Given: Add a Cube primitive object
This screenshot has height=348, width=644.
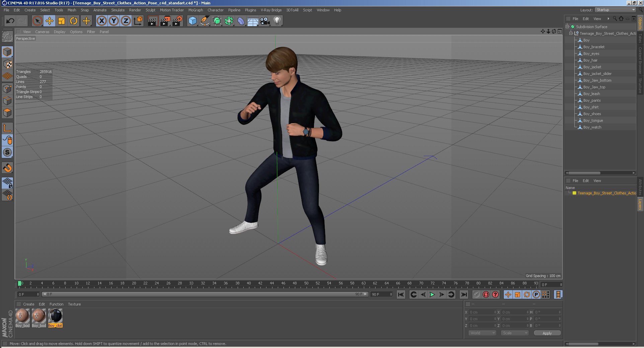Looking at the screenshot, I should tap(192, 21).
